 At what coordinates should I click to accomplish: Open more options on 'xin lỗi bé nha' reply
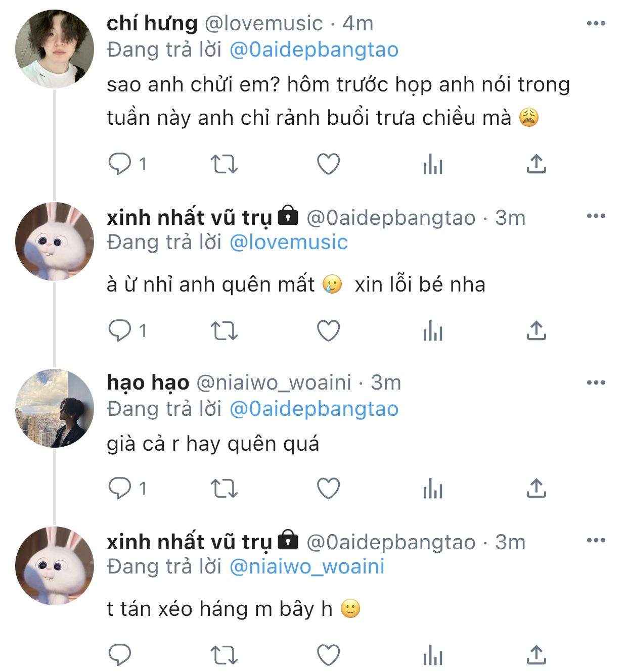[596, 216]
